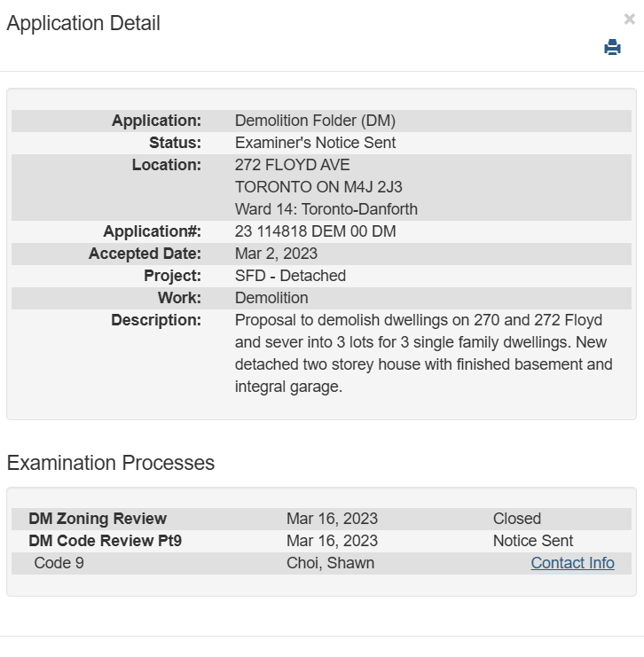Click the Application Detail heading

point(83,24)
